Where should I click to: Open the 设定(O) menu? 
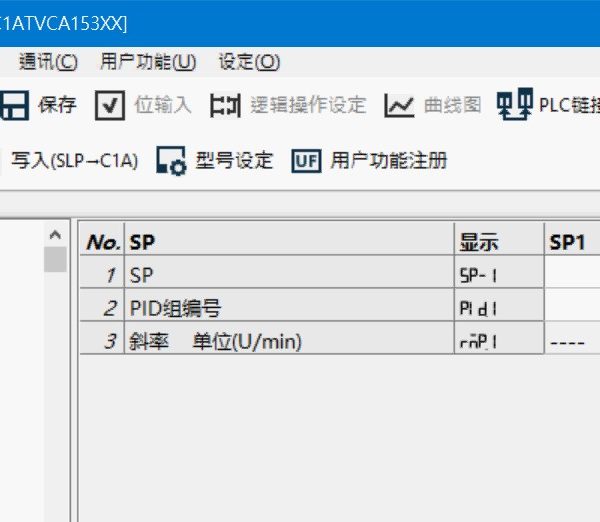tap(249, 61)
